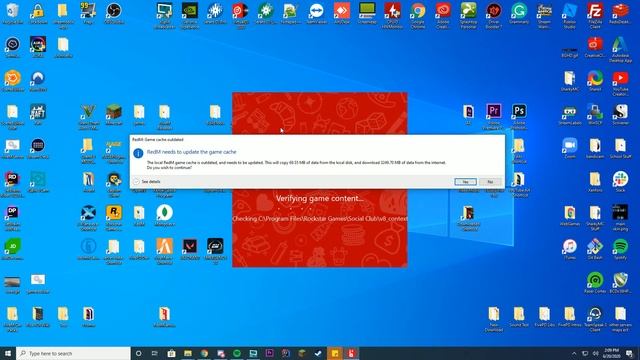Open the Grammarly desktop shortcut
The image size is (640, 360).
point(519,13)
